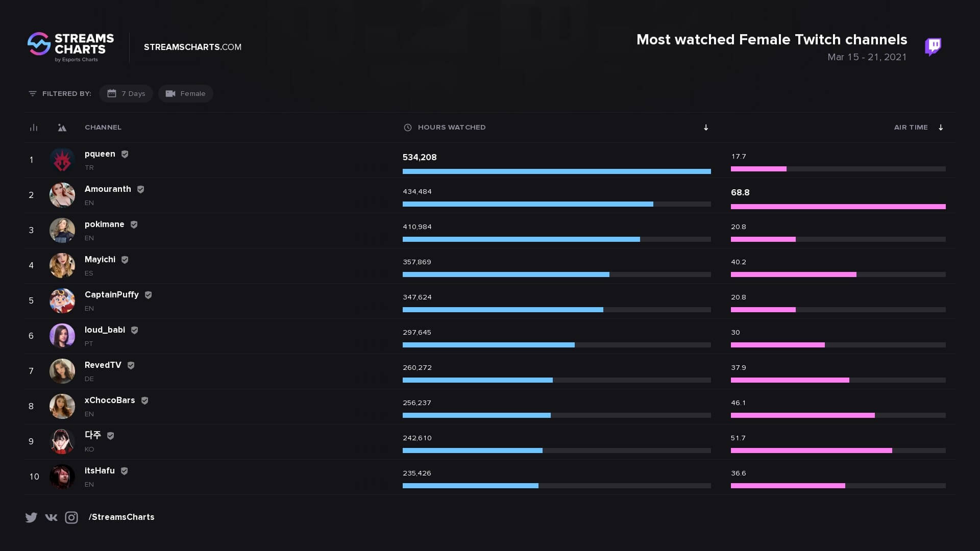Image resolution: width=980 pixels, height=551 pixels.
Task: Click the FILTERED BY label
Action: point(67,94)
